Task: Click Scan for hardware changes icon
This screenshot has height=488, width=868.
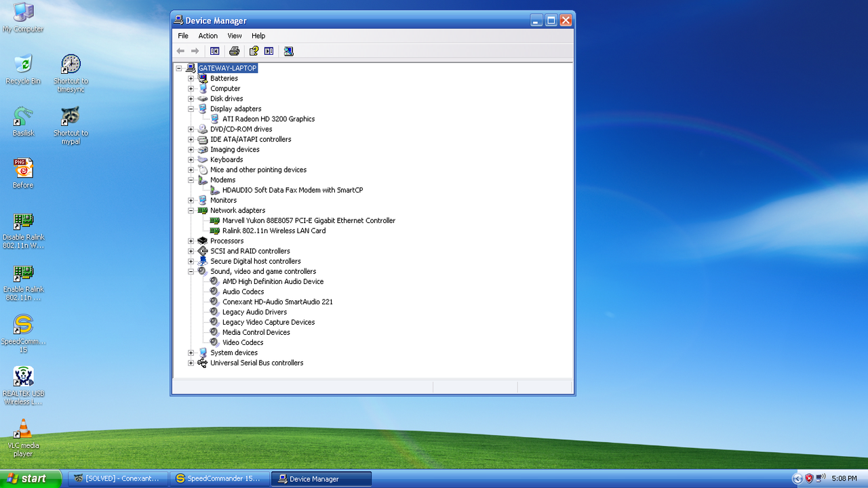Action: click(289, 51)
